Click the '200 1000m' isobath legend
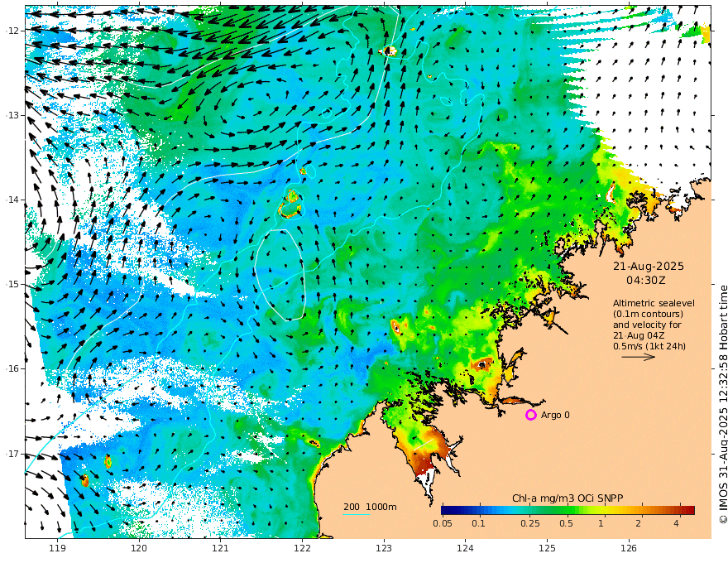Screen dimensions: 728x563 pyautogui.click(x=370, y=507)
